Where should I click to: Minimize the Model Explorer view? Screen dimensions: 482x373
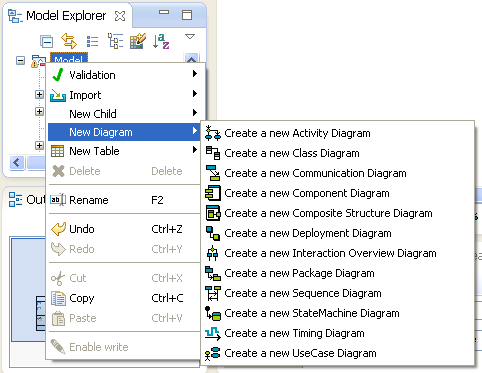pyautogui.click(x=164, y=13)
